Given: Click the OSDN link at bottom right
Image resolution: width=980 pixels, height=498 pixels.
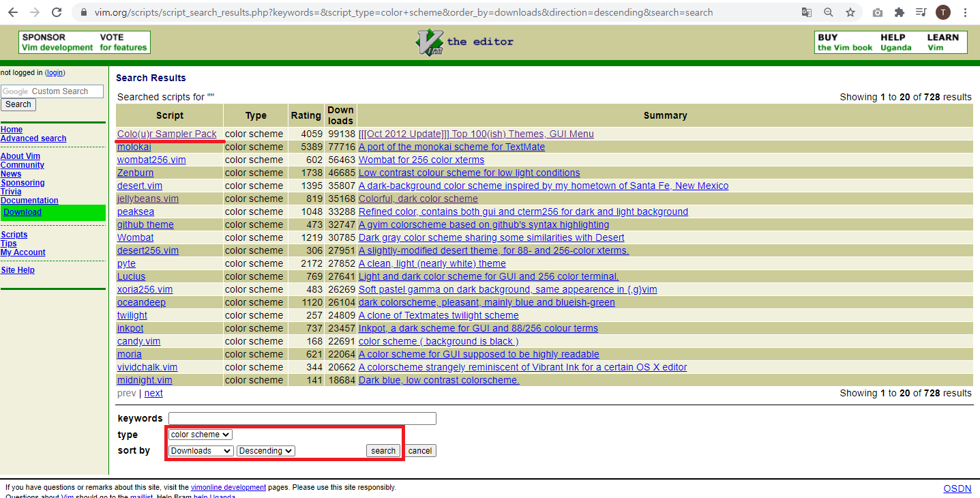Looking at the screenshot, I should (957, 488).
